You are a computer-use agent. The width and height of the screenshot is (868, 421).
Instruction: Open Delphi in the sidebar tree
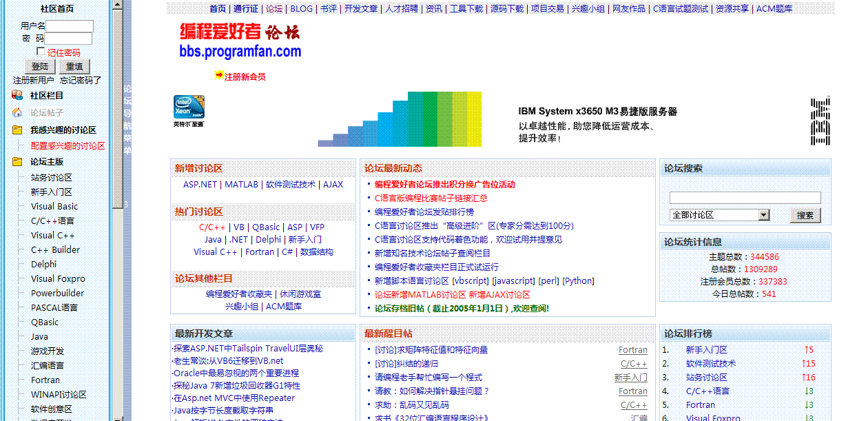[43, 265]
